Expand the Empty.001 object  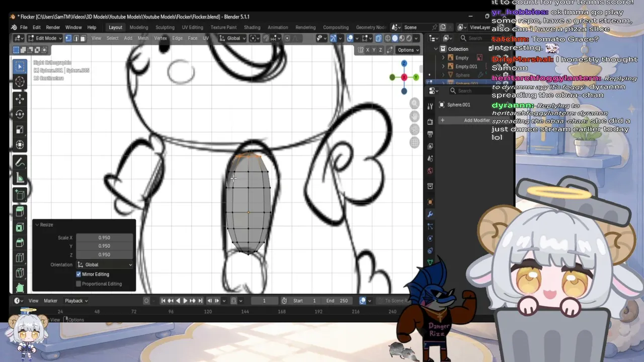443,66
